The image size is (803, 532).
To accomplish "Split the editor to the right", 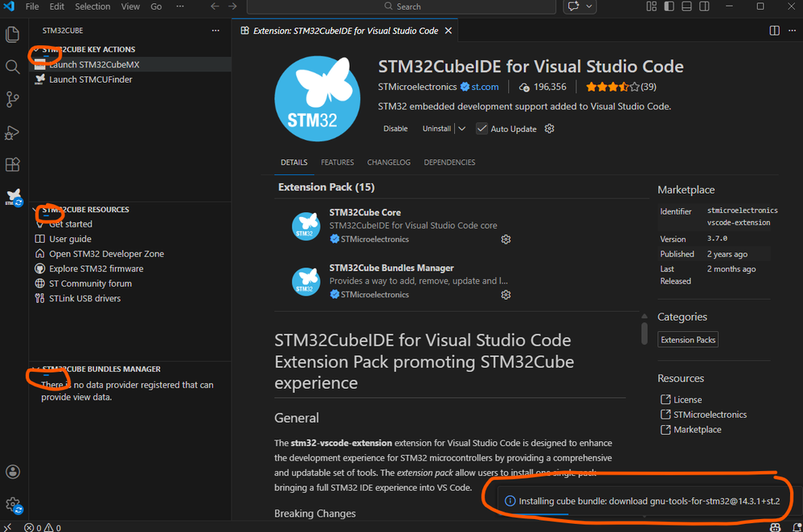I will 774,31.
